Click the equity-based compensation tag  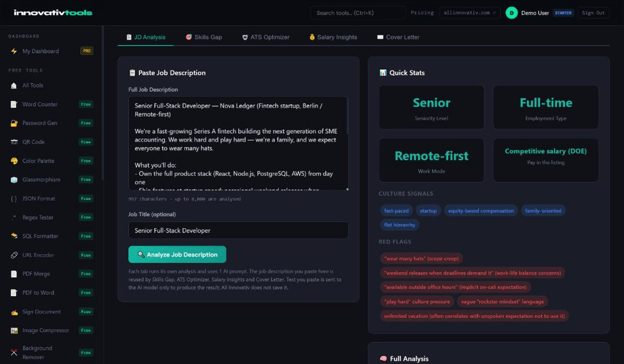tap(481, 210)
